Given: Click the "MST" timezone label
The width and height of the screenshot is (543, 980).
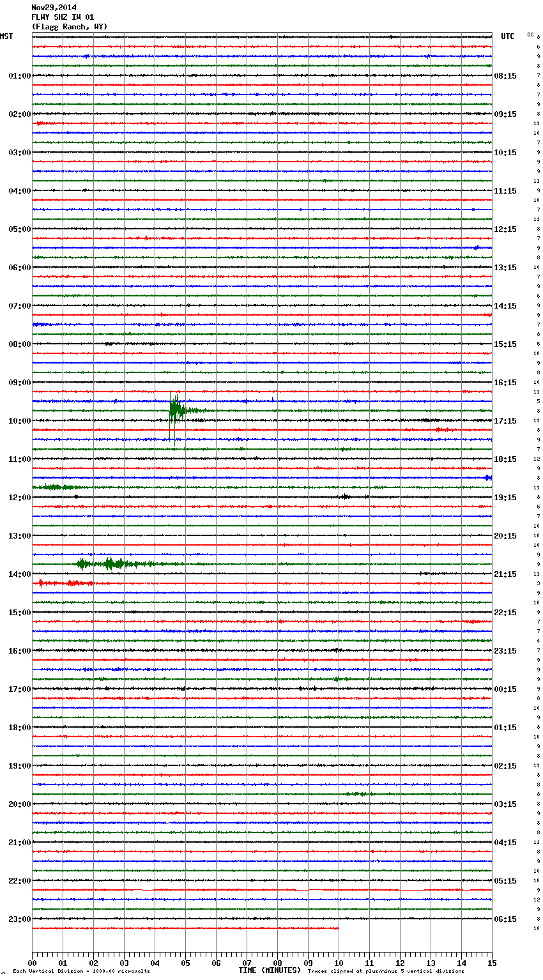Looking at the screenshot, I should (x=6, y=36).
